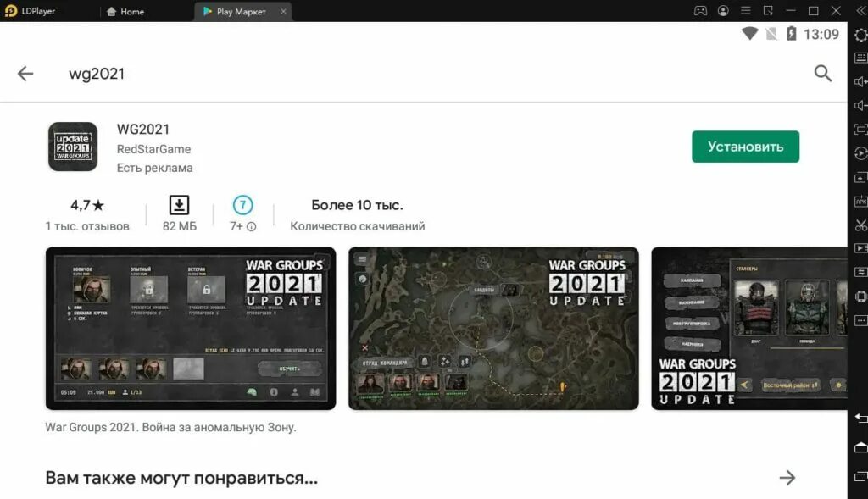
Task: Open LDPlayer user account icon
Action: [x=723, y=10]
